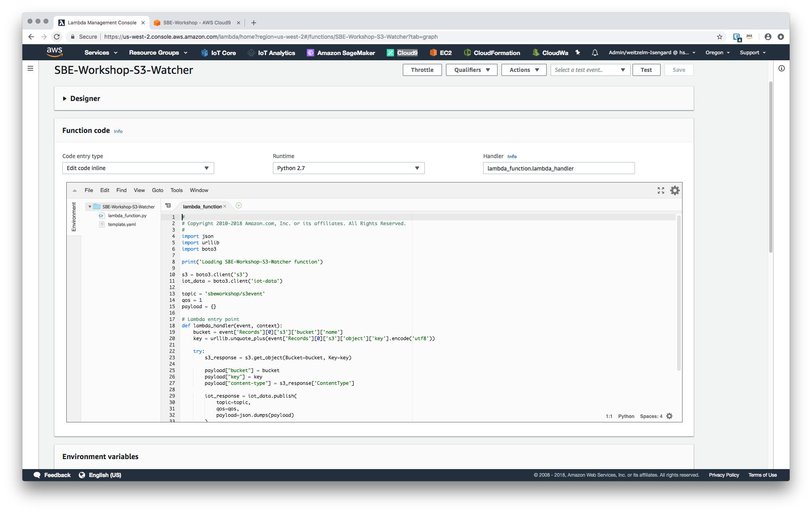
Task: Add a new editor tab with the plus icon
Action: 239,206
